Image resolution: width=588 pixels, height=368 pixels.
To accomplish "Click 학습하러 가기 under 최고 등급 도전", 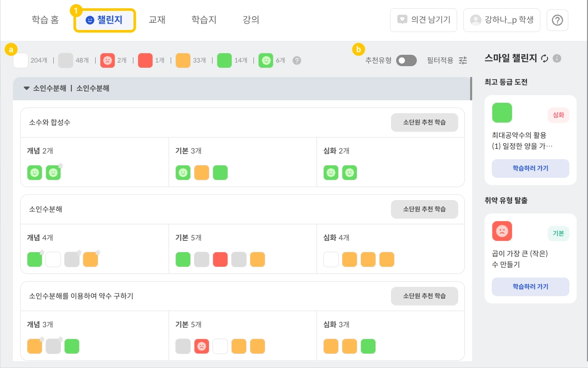I will click(530, 168).
